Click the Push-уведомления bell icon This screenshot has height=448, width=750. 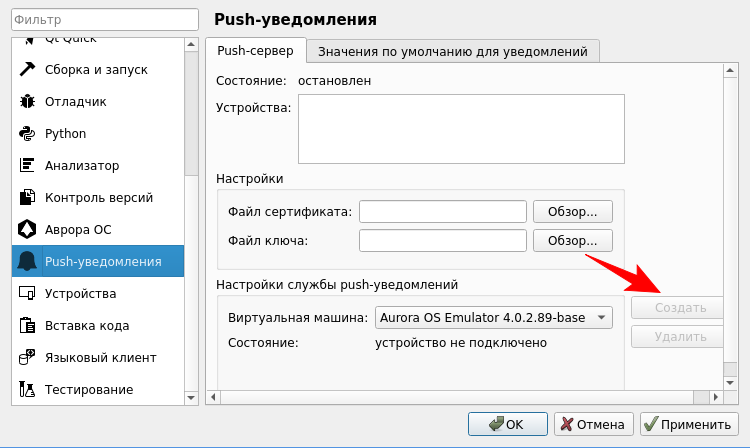[x=27, y=261]
